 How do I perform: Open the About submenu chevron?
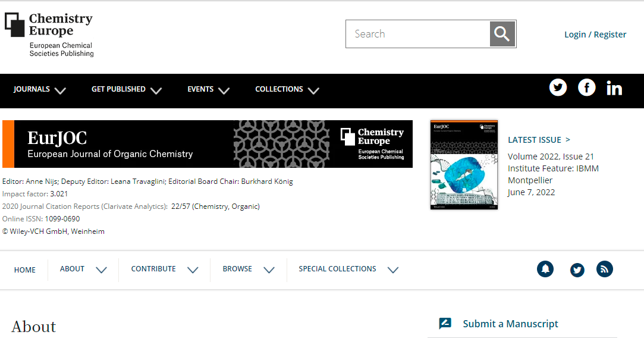click(x=101, y=270)
